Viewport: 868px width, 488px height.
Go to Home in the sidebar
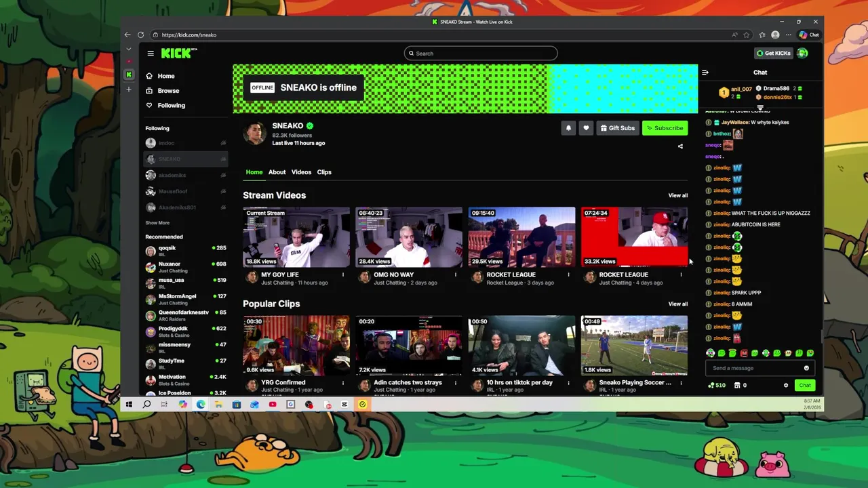tap(161, 76)
